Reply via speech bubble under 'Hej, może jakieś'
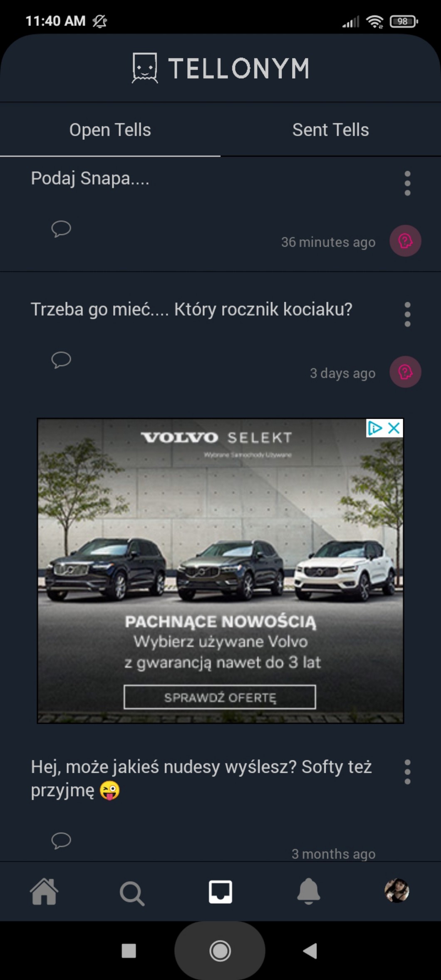 click(x=61, y=841)
